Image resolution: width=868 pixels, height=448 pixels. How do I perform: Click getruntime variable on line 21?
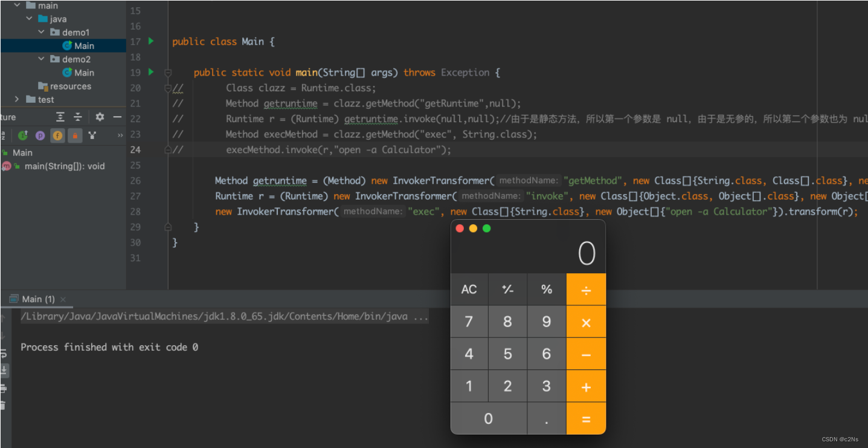[290, 103]
